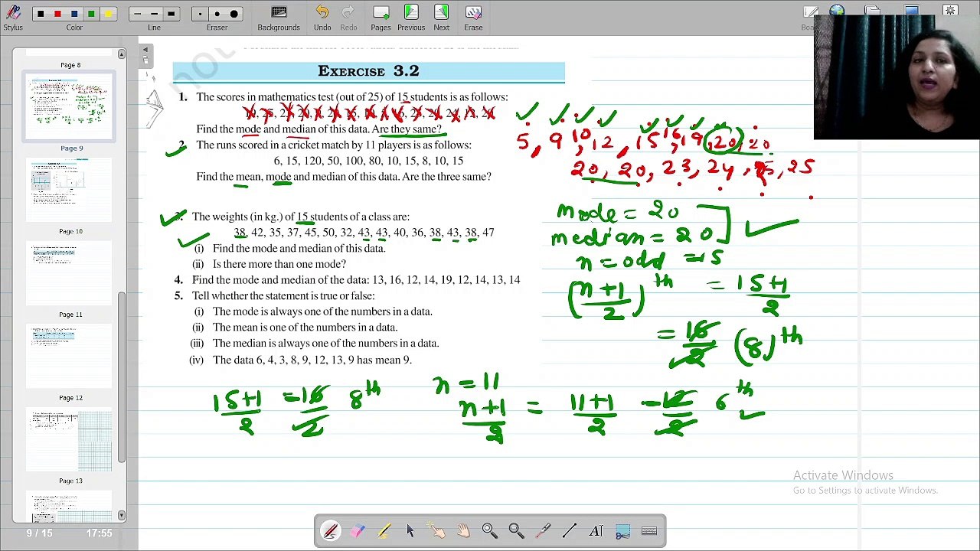Open the Page 12 thumbnail
The height and width of the screenshot is (551, 980).
70,357
